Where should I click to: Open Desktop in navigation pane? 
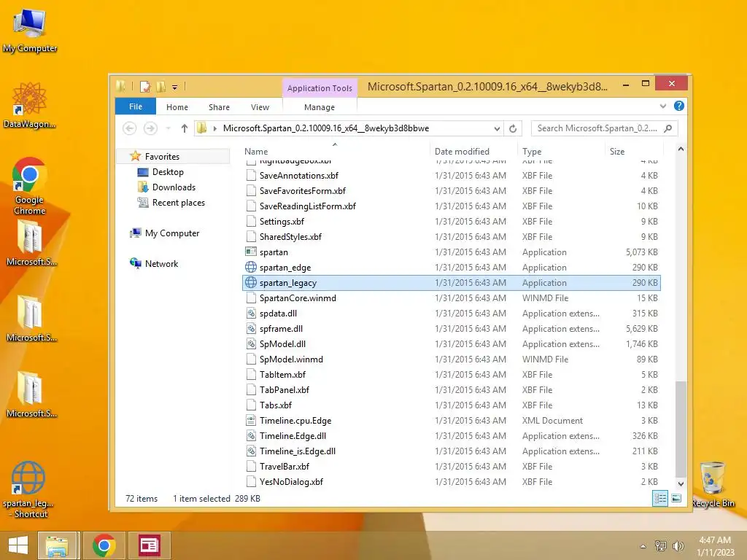168,172
